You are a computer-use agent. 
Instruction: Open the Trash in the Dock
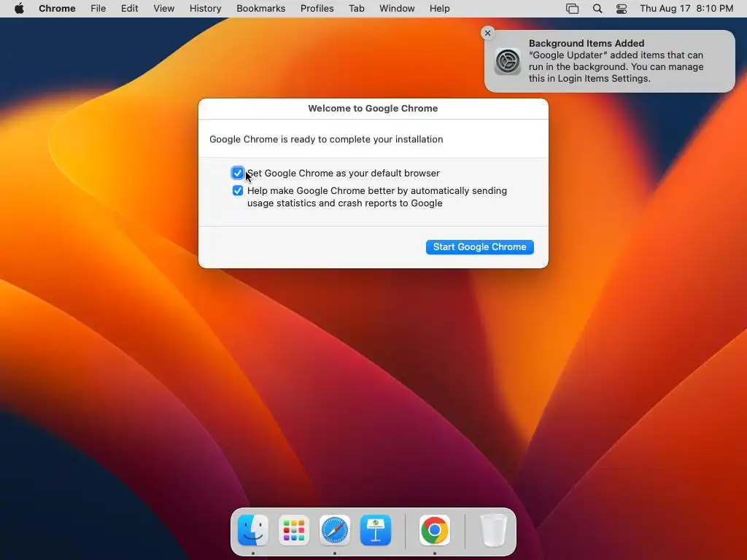point(494,530)
